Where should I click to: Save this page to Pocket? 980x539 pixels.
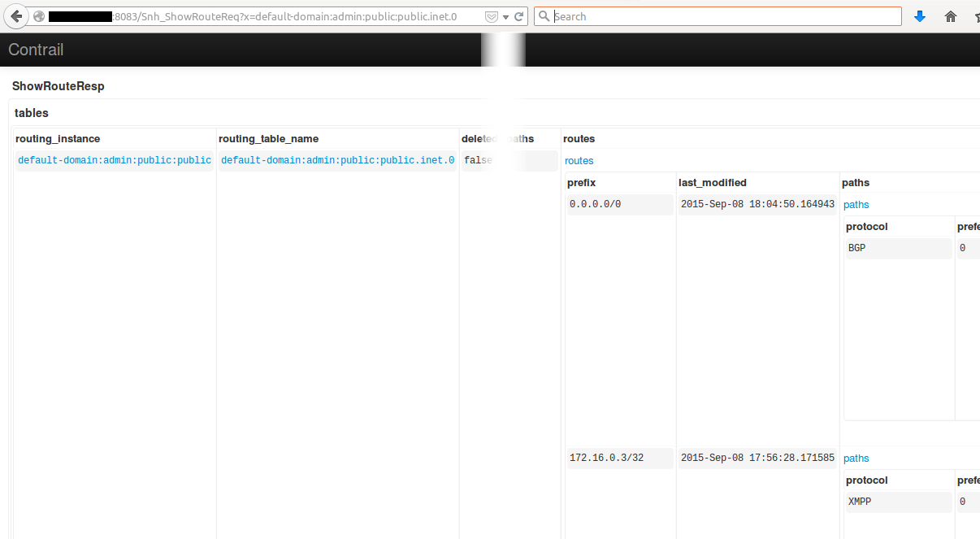(491, 15)
